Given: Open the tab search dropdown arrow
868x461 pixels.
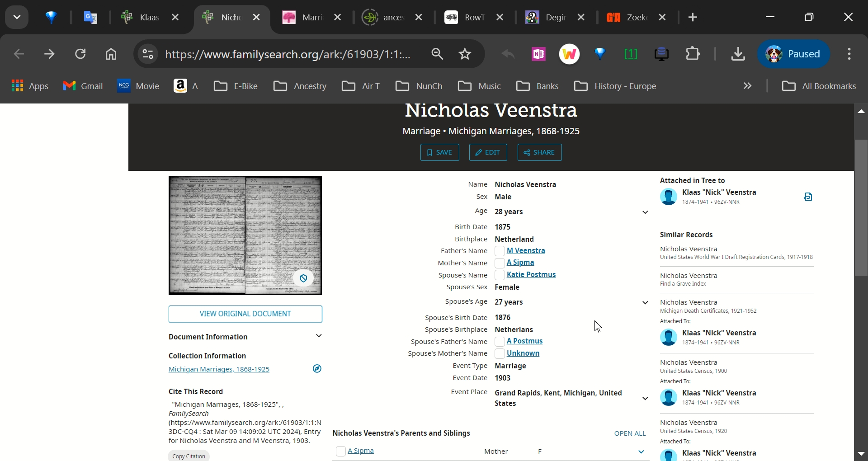Looking at the screenshot, I should pyautogui.click(x=17, y=18).
